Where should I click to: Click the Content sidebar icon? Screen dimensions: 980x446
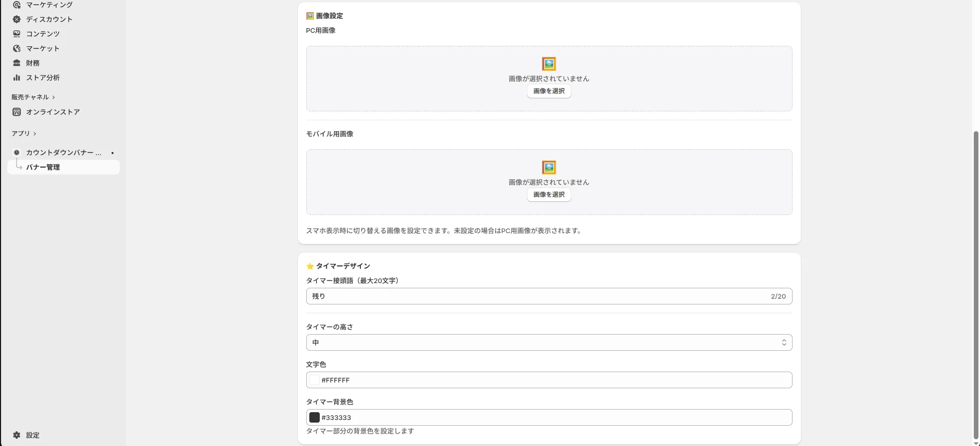coord(17,34)
